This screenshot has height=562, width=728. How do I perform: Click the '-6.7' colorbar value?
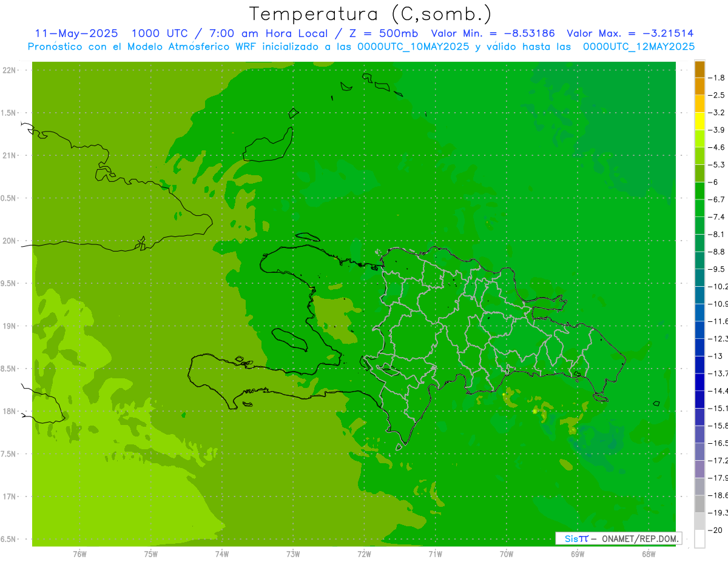[x=716, y=199]
